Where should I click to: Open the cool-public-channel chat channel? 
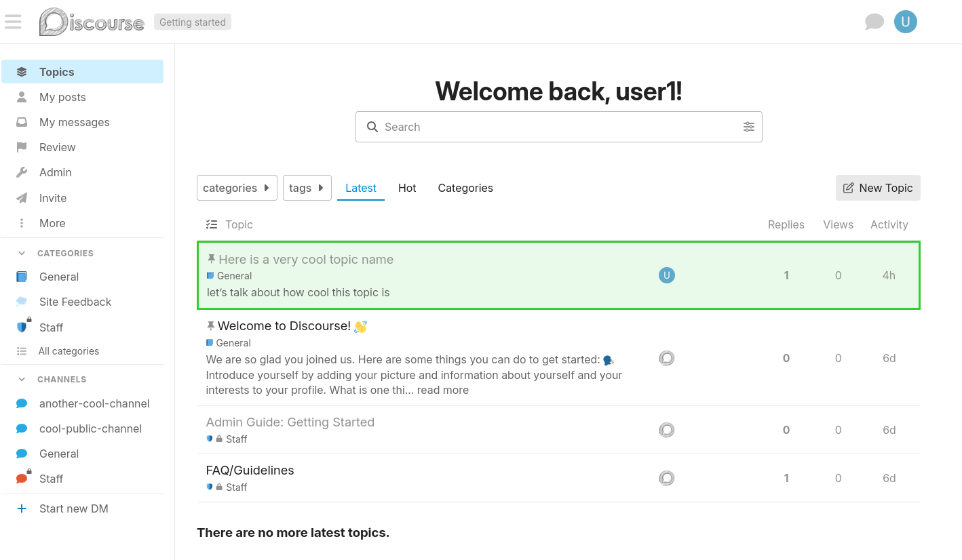[x=90, y=428]
